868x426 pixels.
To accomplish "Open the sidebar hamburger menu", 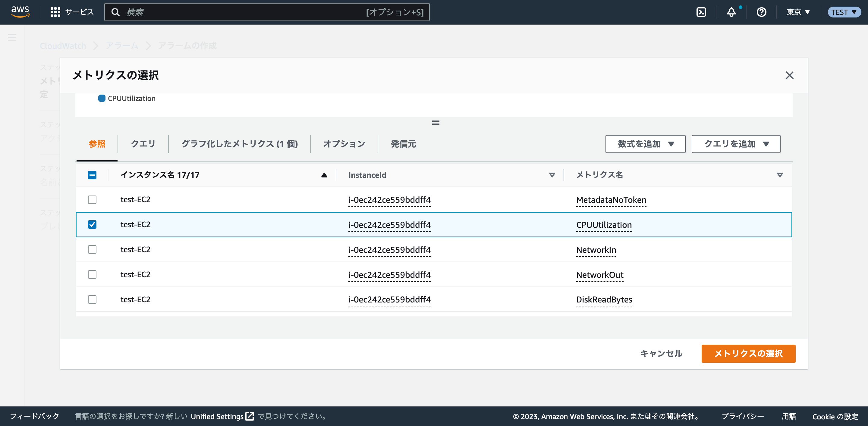I will point(12,38).
